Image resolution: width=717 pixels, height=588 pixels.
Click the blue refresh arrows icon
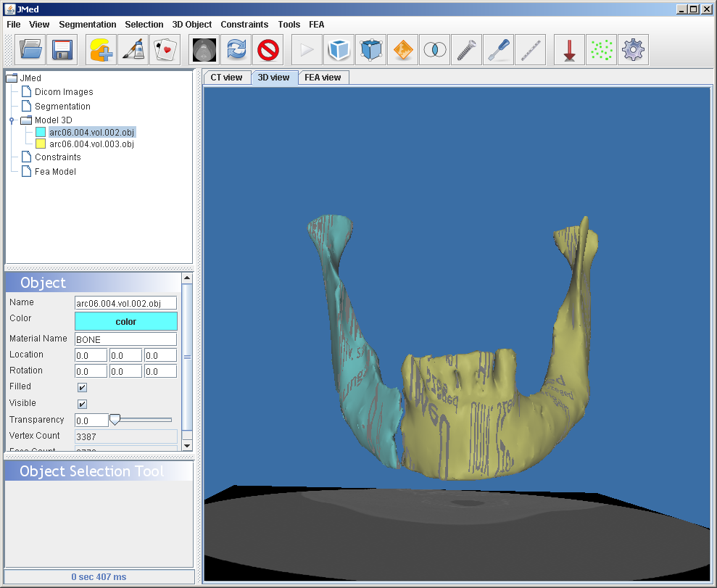(237, 50)
